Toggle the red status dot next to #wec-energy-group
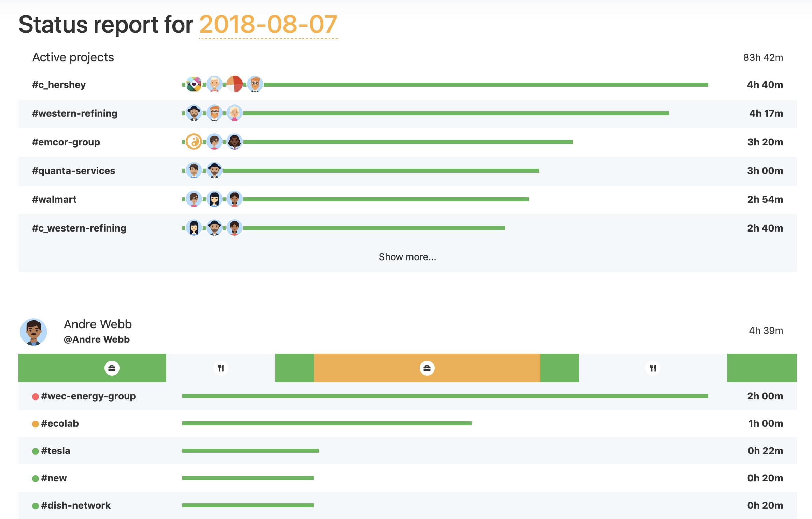812x519 pixels. tap(35, 396)
